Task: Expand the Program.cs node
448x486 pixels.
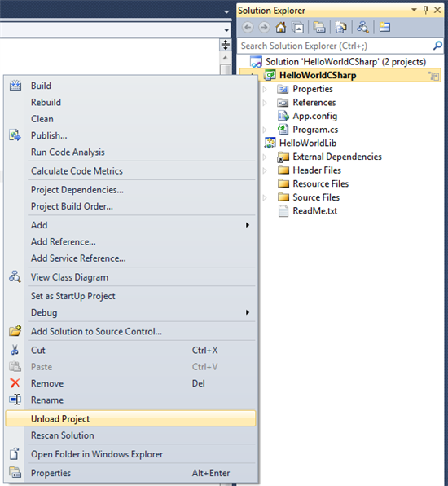Action: tap(265, 130)
